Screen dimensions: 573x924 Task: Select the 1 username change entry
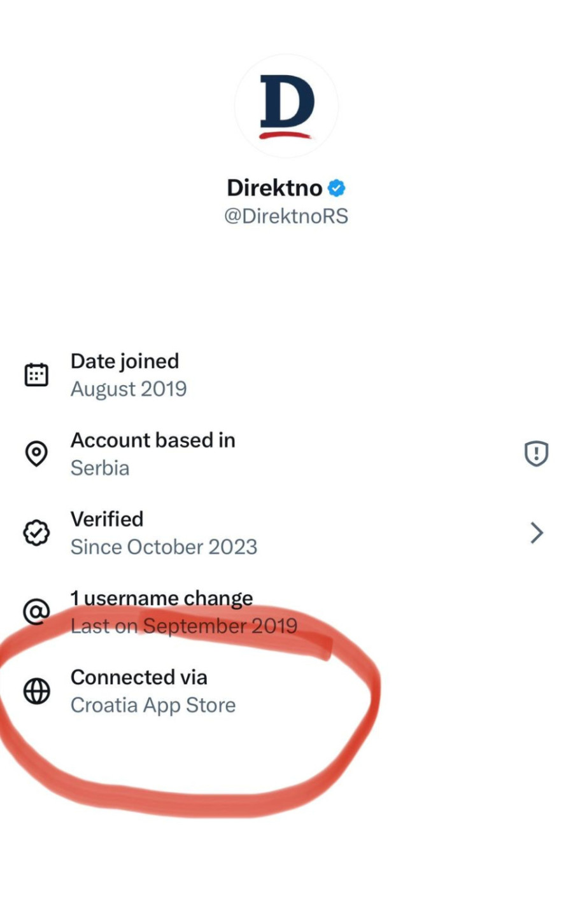tap(162, 598)
